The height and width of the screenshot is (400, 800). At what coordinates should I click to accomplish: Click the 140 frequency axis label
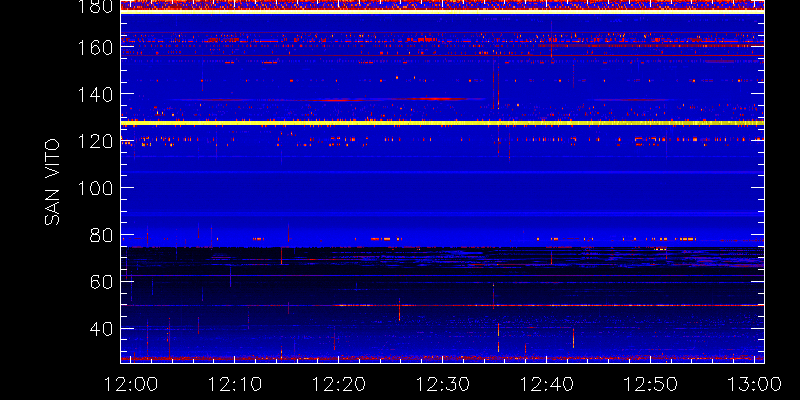(x=94, y=94)
